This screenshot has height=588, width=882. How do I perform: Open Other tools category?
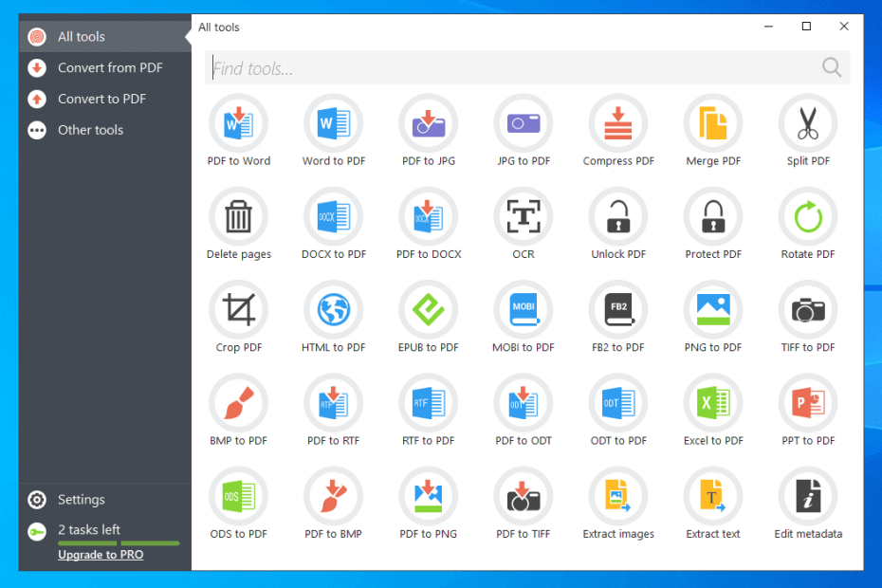coord(105,130)
